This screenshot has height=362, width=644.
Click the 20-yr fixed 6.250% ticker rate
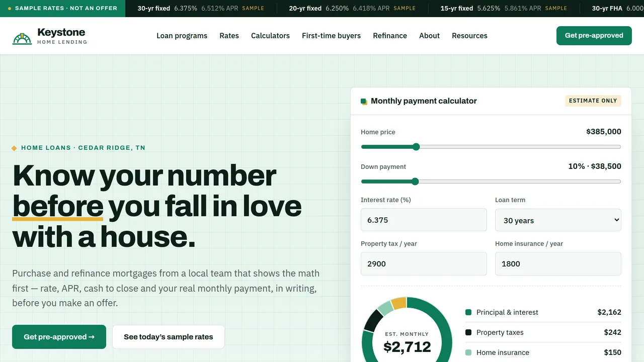click(x=352, y=9)
